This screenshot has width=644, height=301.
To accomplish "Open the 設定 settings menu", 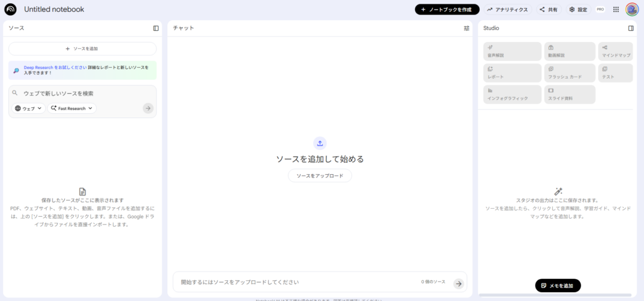I will [578, 9].
